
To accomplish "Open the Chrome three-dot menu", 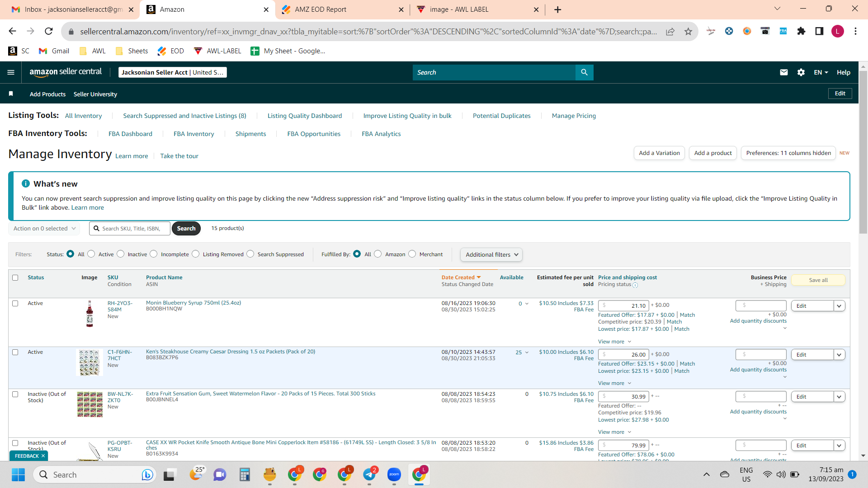I will point(855,31).
